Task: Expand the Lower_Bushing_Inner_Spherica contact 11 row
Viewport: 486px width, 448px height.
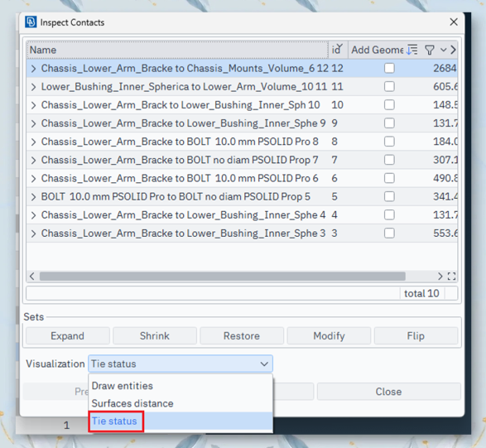Action: [33, 87]
